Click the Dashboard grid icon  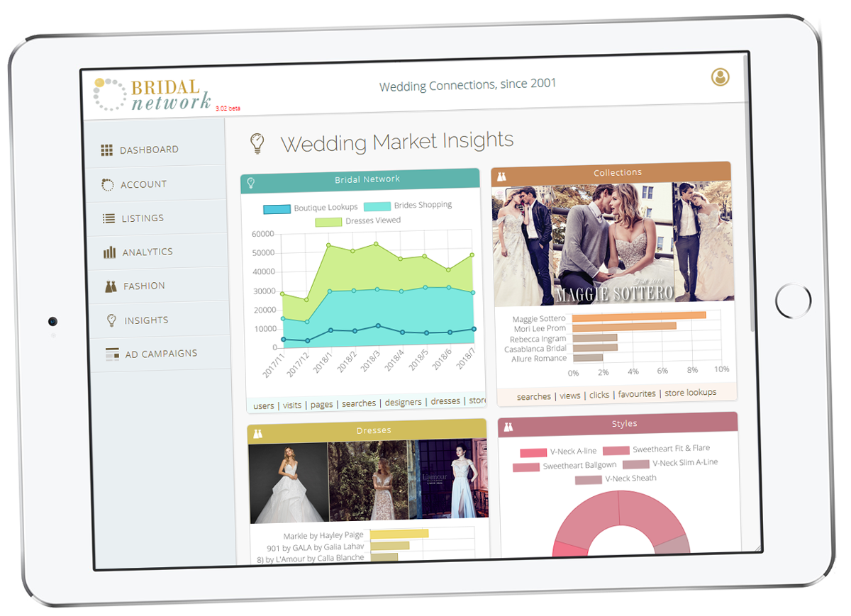click(x=107, y=150)
